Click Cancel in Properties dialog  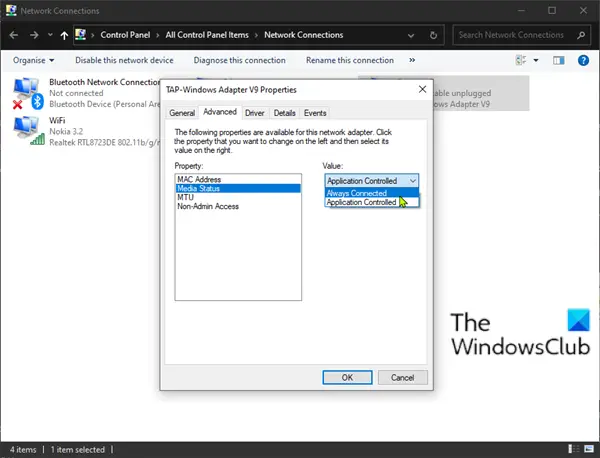tap(403, 377)
